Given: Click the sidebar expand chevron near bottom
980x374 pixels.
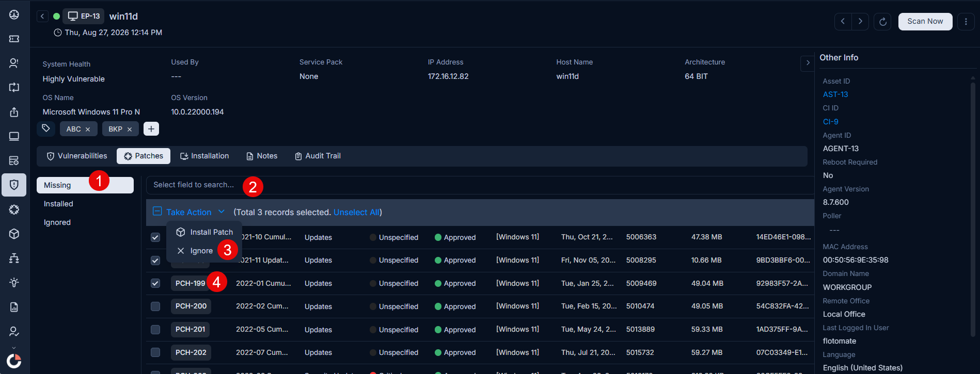Looking at the screenshot, I should (x=14, y=348).
